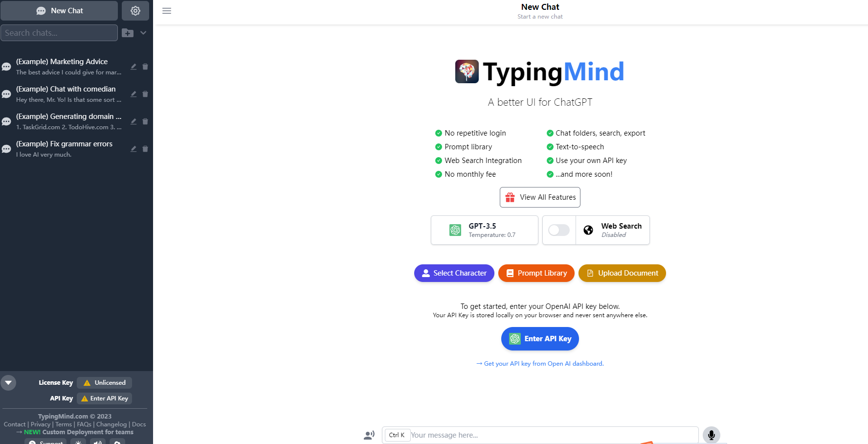Click the hamburger menu icon to toggle sidebar

pos(167,11)
